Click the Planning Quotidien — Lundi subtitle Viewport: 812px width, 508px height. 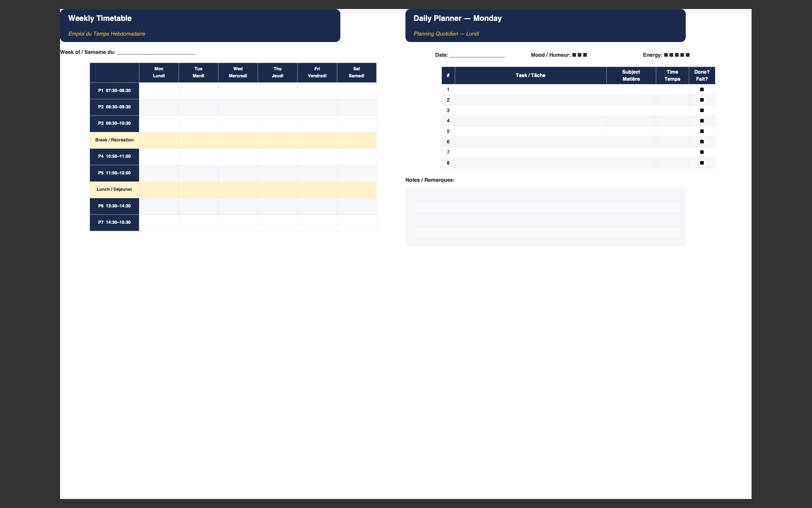pyautogui.click(x=446, y=34)
